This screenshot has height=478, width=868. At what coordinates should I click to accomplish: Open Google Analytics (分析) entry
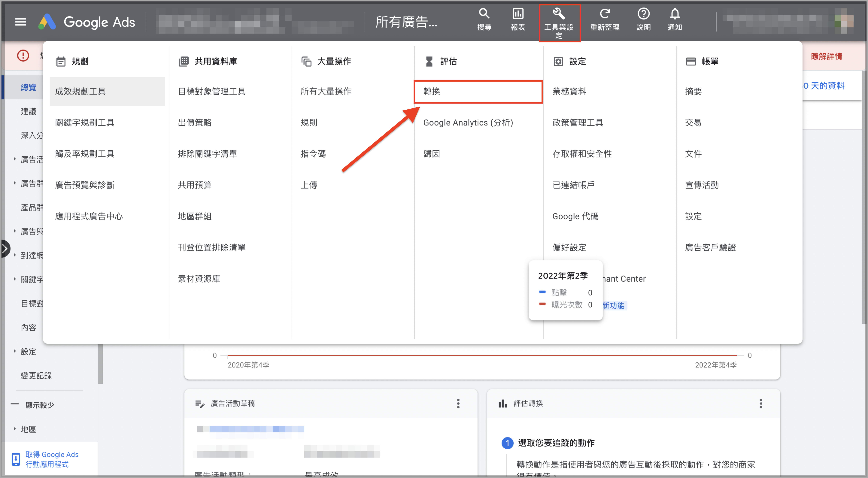468,123
